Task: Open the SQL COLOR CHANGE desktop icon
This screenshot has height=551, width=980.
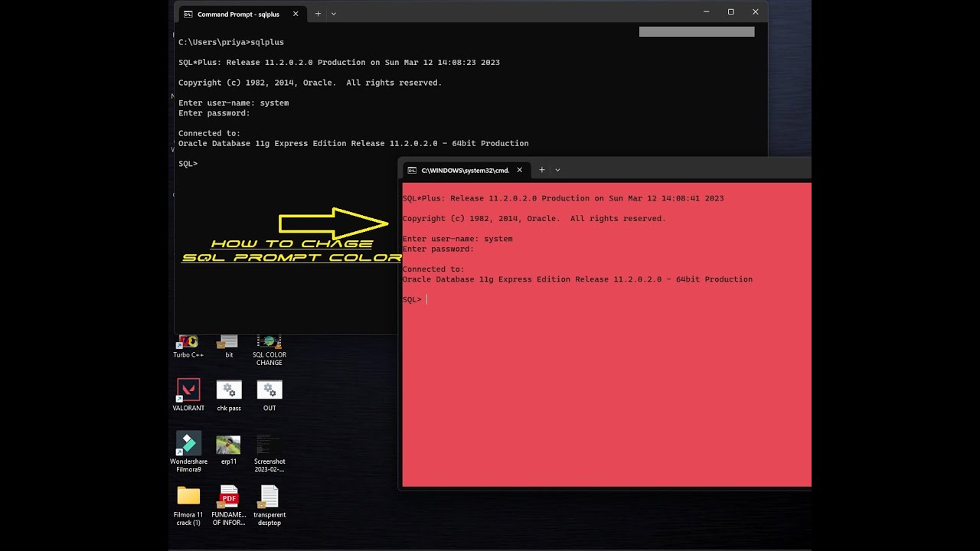Action: point(269,350)
